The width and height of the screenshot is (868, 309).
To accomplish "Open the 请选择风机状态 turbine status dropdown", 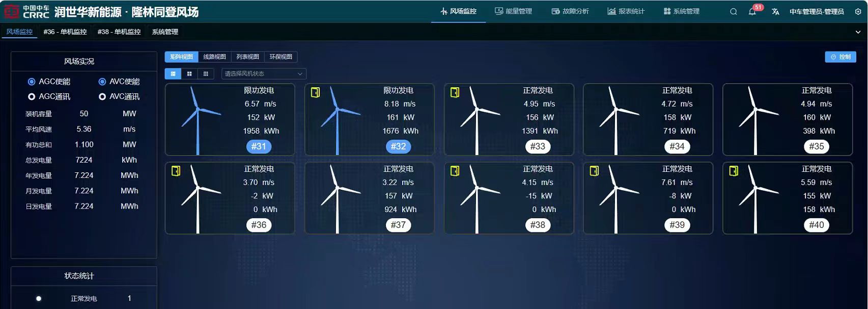I will (263, 74).
